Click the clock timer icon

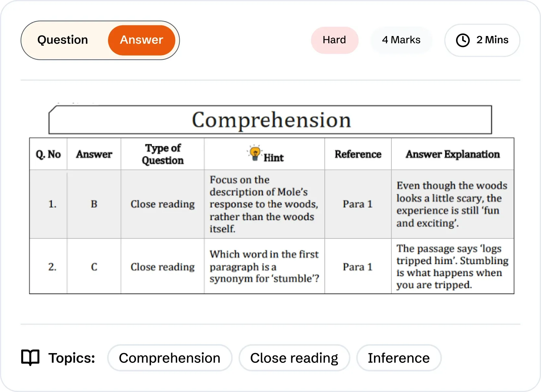(x=463, y=40)
